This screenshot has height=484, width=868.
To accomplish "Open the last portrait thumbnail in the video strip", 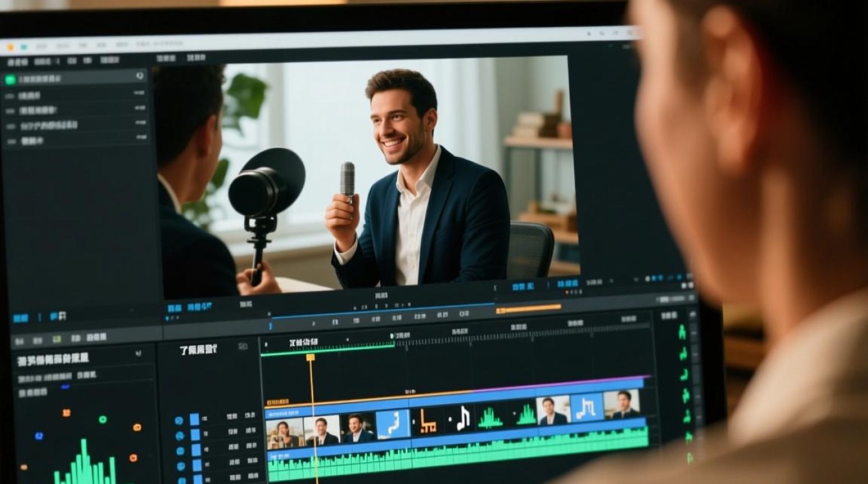I will [621, 405].
